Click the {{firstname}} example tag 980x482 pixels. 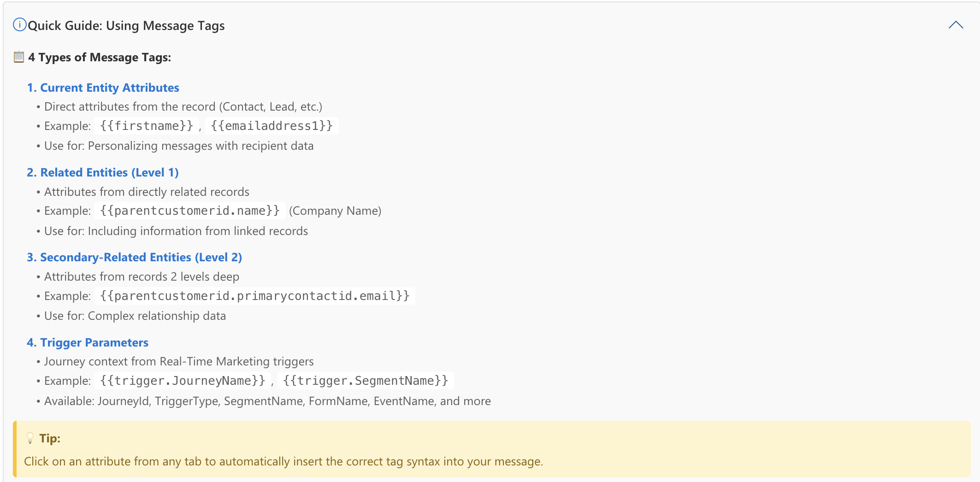(147, 126)
